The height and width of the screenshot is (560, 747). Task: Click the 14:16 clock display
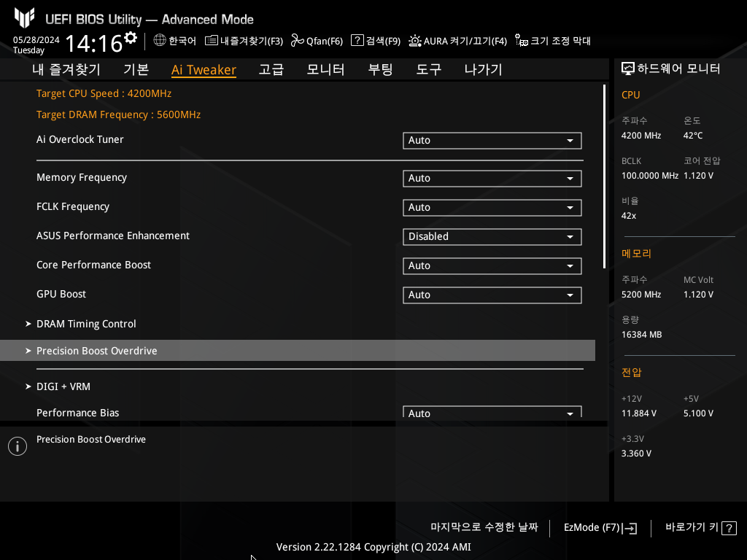(94, 43)
